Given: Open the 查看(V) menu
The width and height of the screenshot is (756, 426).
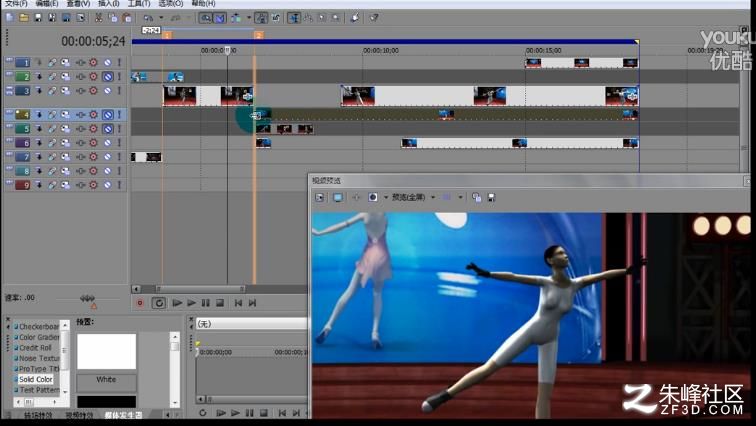Looking at the screenshot, I should click(78, 3).
